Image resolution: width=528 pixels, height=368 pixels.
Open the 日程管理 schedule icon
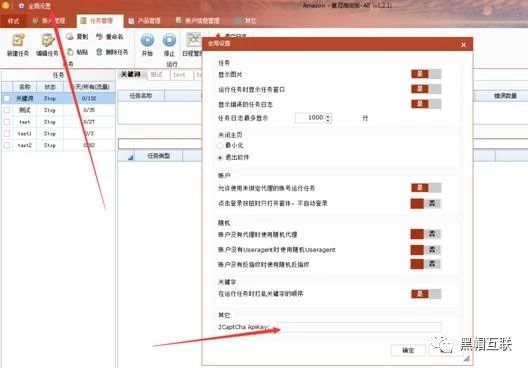point(194,40)
